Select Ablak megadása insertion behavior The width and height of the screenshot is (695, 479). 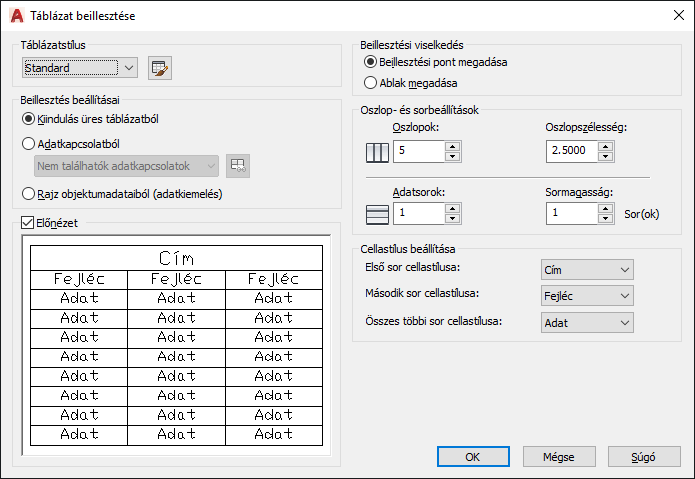point(371,83)
